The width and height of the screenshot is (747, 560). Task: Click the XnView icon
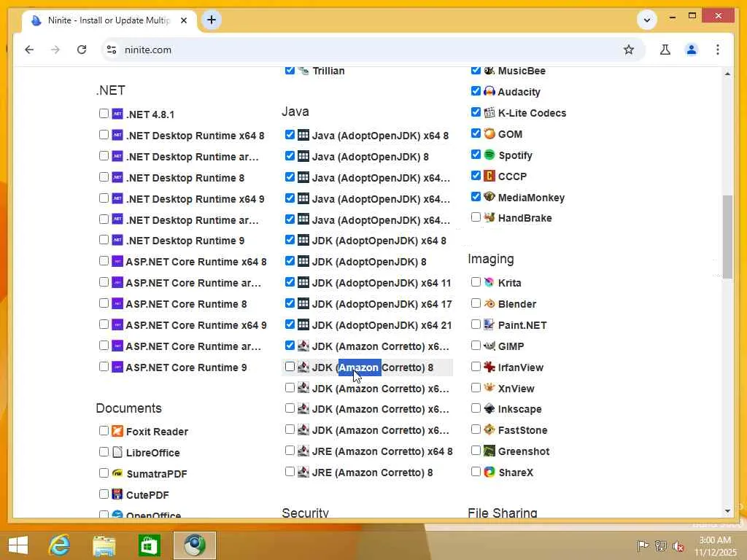[489, 388]
